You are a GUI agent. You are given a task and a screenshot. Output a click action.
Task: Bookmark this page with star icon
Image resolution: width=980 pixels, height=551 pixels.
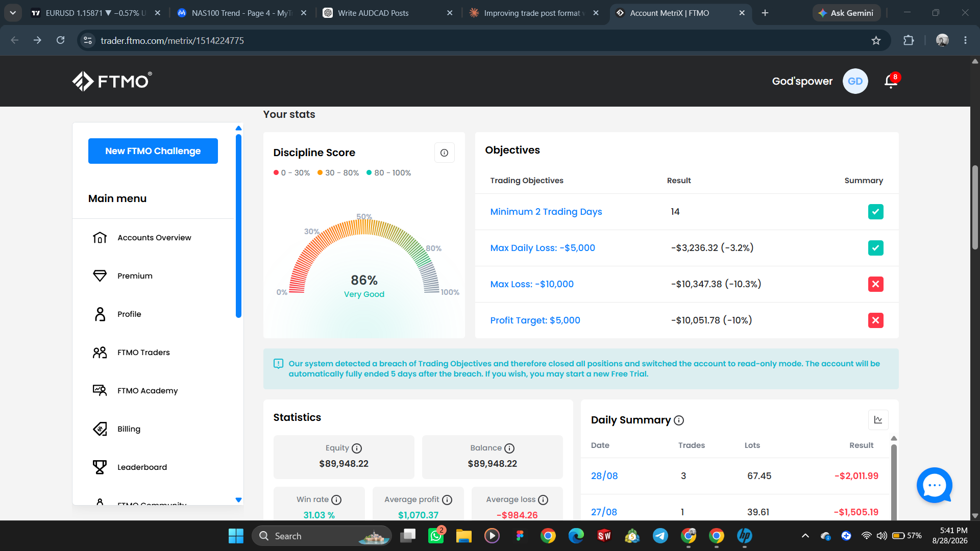[x=876, y=40]
